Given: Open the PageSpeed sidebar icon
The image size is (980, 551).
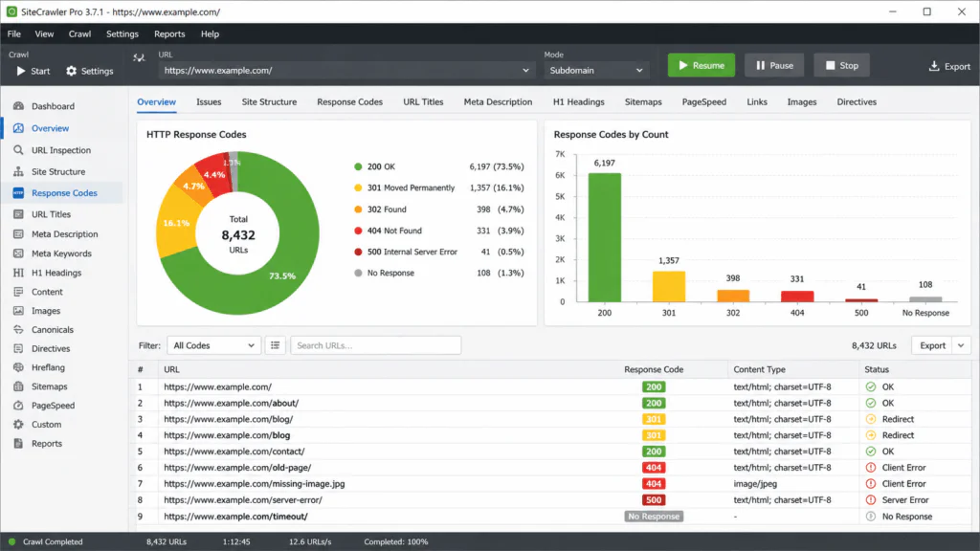Looking at the screenshot, I should 18,406.
